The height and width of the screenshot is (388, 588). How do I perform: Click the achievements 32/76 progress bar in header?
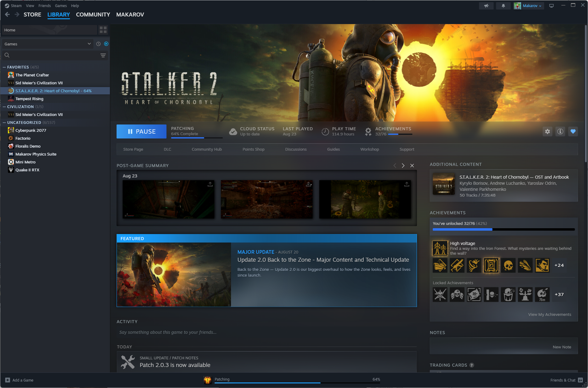pyautogui.click(x=400, y=134)
